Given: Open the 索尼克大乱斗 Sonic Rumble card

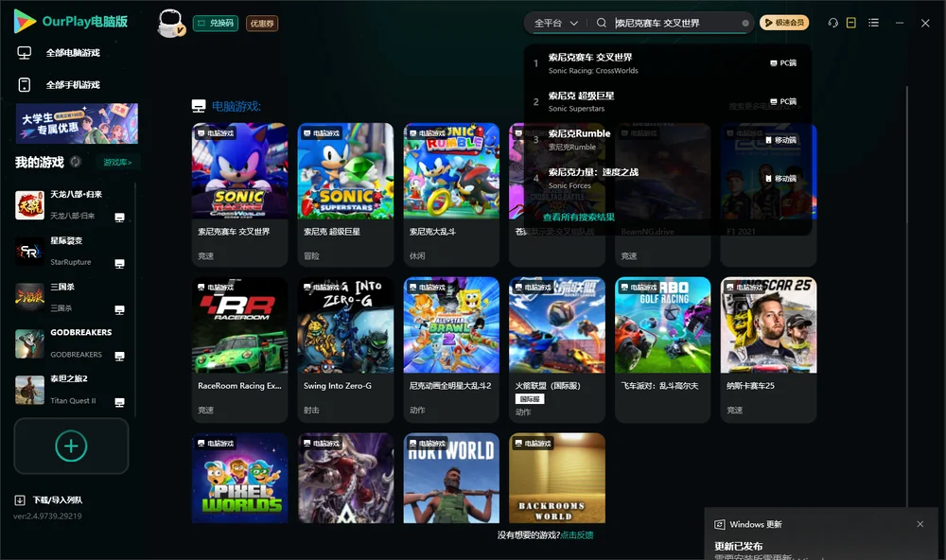Looking at the screenshot, I should pyautogui.click(x=451, y=194).
